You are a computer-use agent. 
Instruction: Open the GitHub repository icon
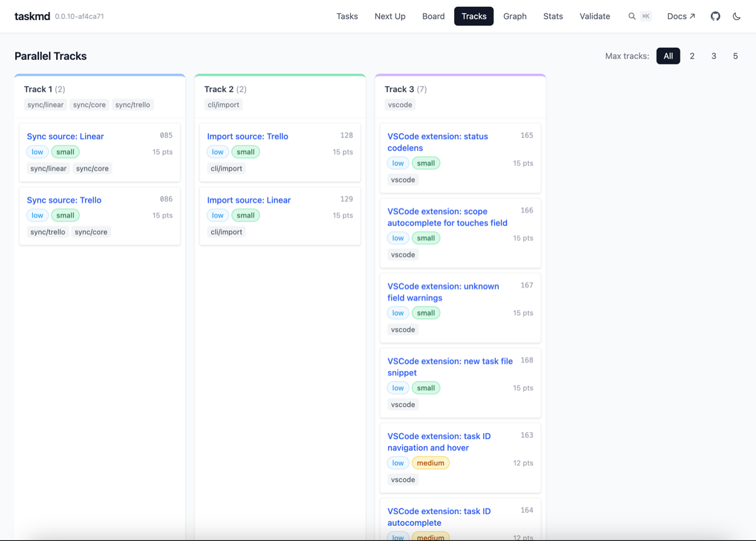coord(715,16)
